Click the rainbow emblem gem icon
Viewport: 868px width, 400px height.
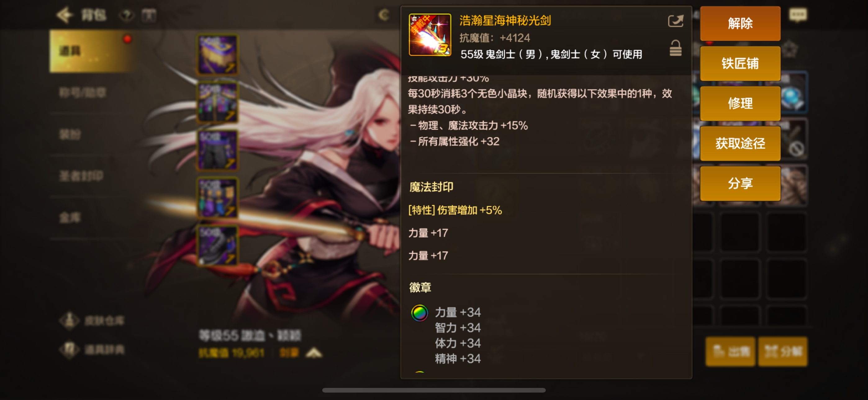click(419, 313)
